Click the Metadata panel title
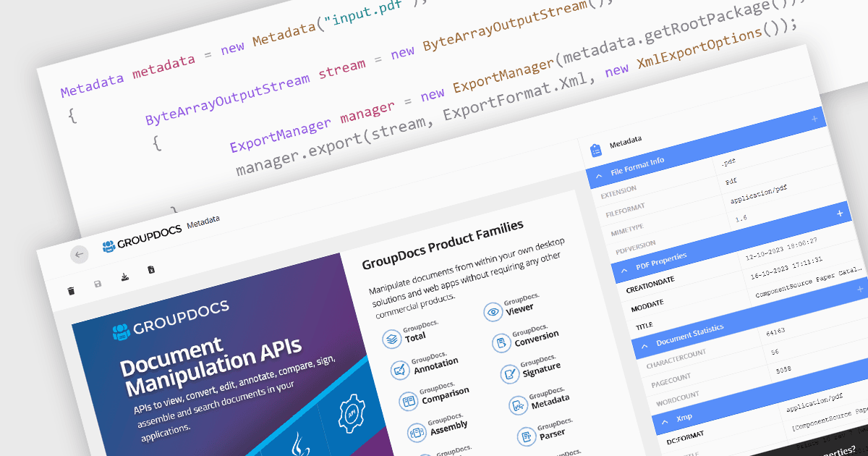868x456 pixels. point(625,143)
